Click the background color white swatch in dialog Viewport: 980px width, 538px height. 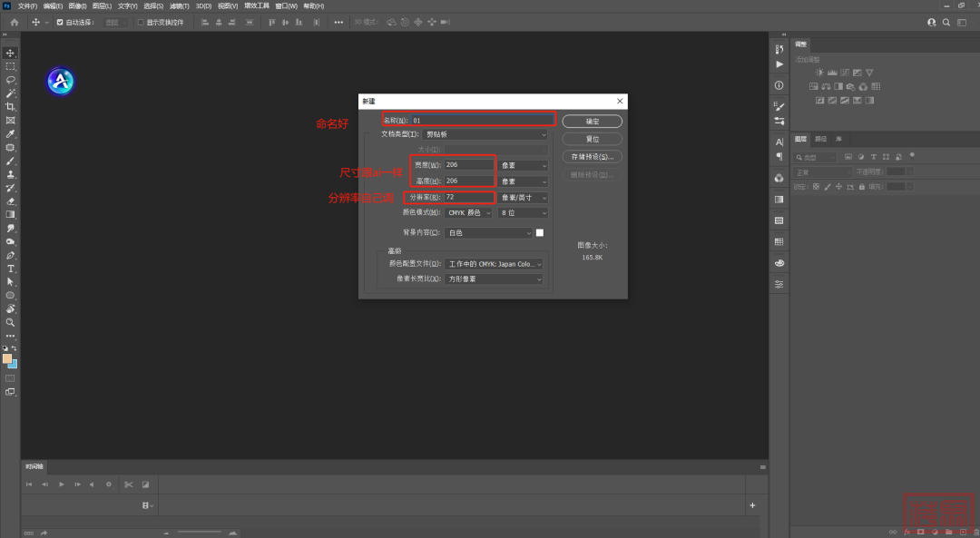coord(540,232)
